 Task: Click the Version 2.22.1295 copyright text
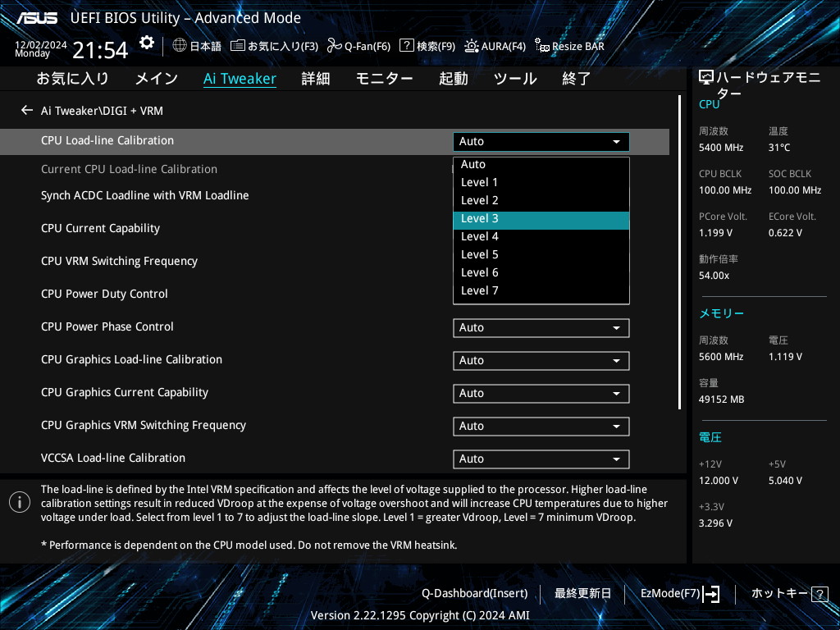point(420,615)
